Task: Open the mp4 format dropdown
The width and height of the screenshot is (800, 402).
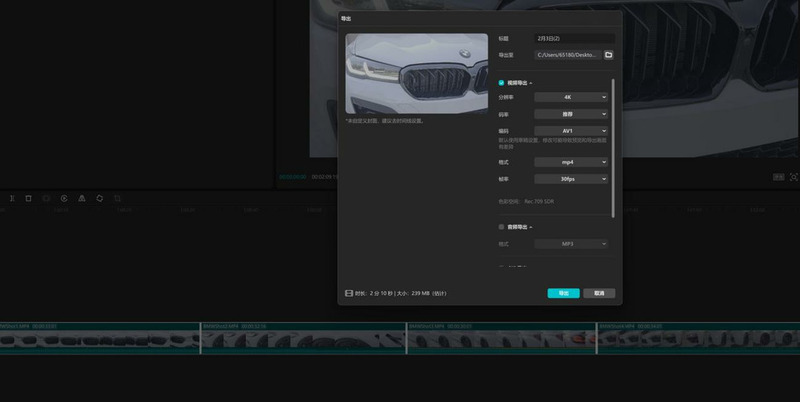Action: [x=571, y=162]
